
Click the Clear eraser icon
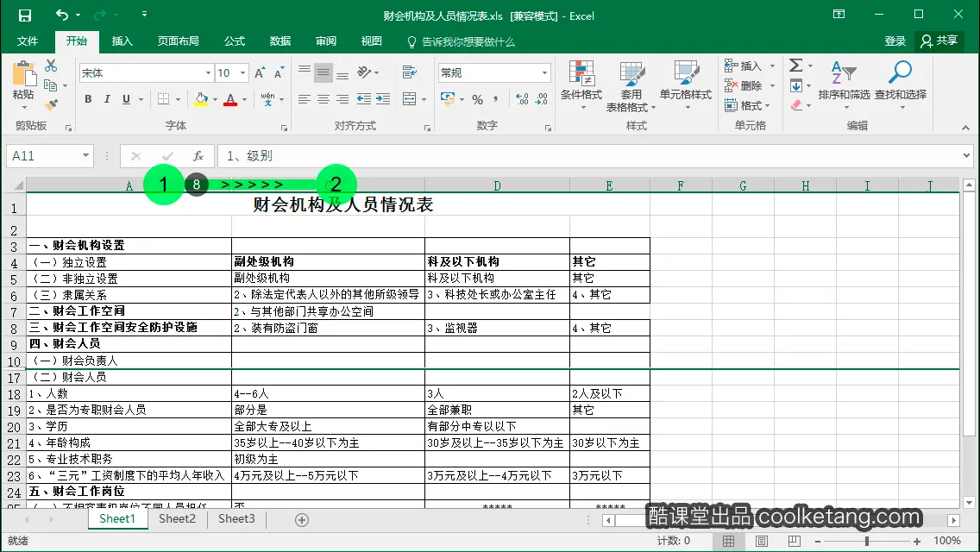click(795, 105)
